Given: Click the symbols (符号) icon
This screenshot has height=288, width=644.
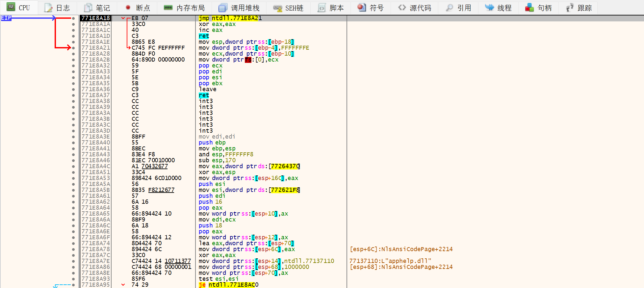Looking at the screenshot, I should [362, 8].
